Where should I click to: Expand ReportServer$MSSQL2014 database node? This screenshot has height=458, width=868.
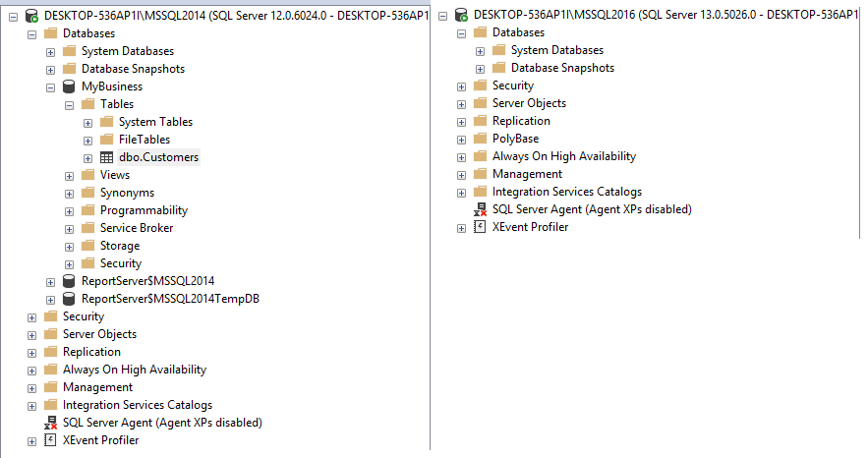coord(51,281)
